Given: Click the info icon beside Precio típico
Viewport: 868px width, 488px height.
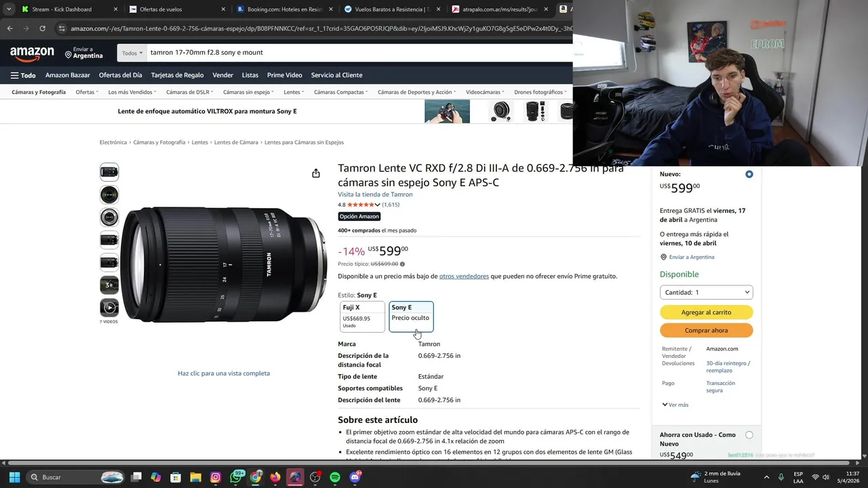Looking at the screenshot, I should pyautogui.click(x=402, y=264).
